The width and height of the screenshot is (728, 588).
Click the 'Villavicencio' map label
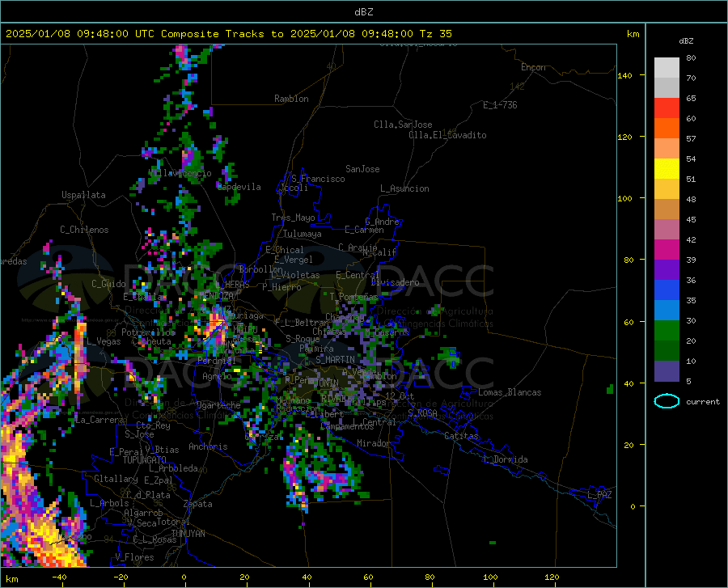[180, 173]
